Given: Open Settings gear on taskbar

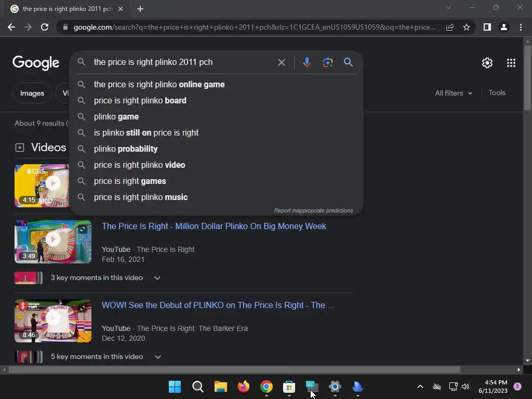Looking at the screenshot, I should (335, 387).
